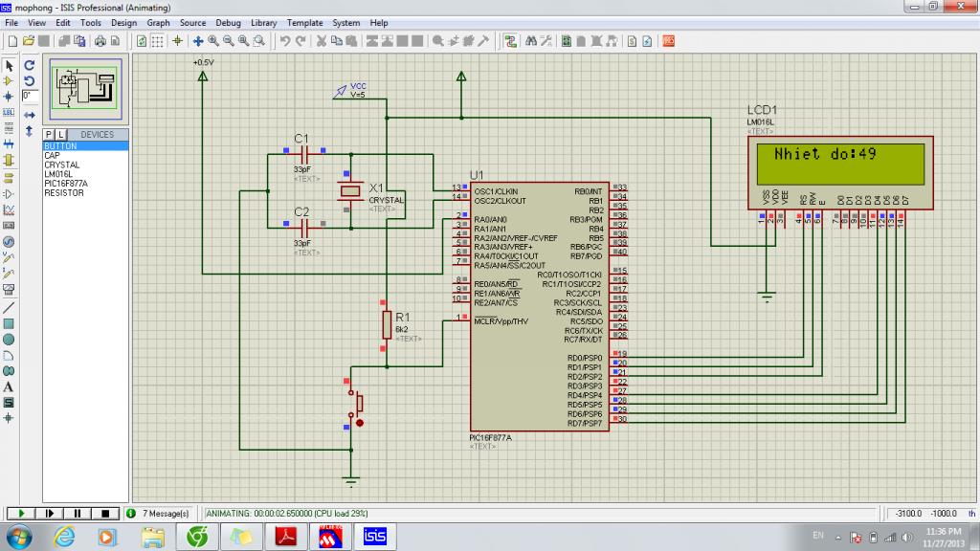Toggle the grid display icon
This screenshot has width=980, height=551.
(x=157, y=41)
